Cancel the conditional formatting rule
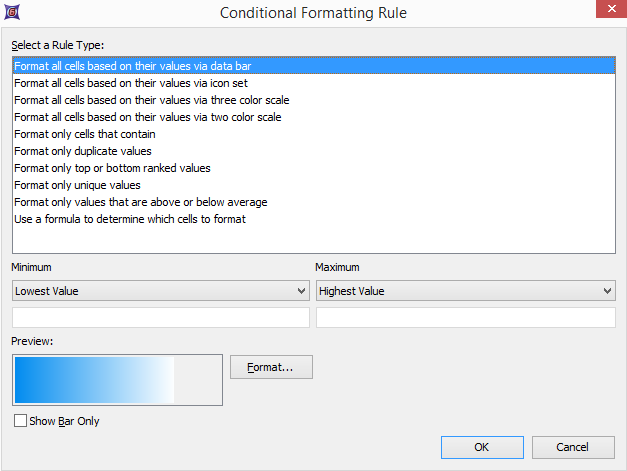This screenshot has width=627, height=471. (x=573, y=447)
